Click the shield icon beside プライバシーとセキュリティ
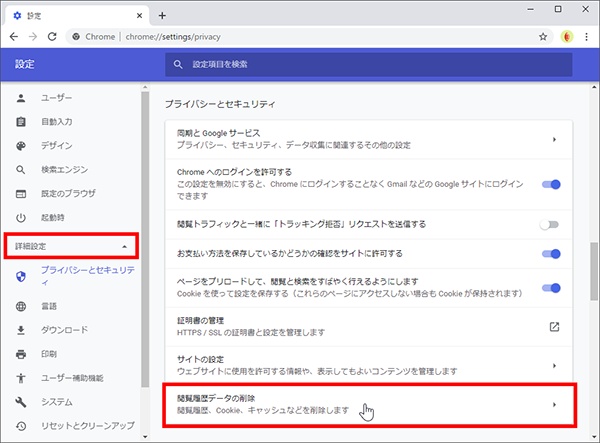This screenshot has height=443, width=600. tap(21, 276)
